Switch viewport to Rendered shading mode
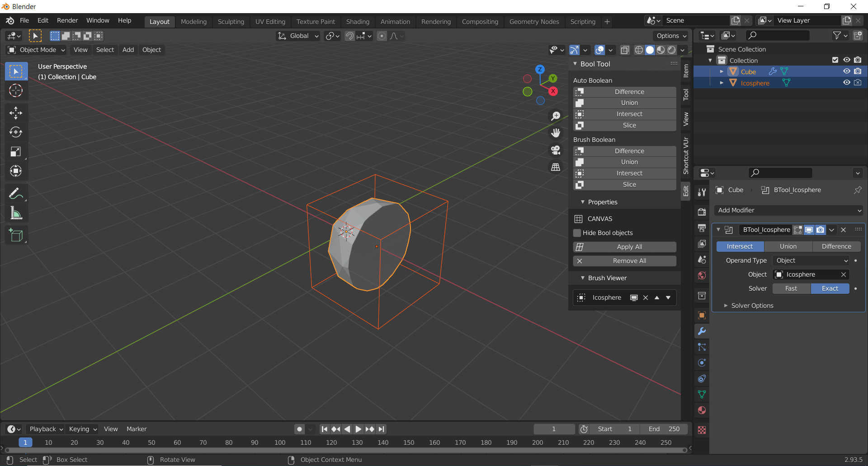868x466 pixels. (x=672, y=50)
